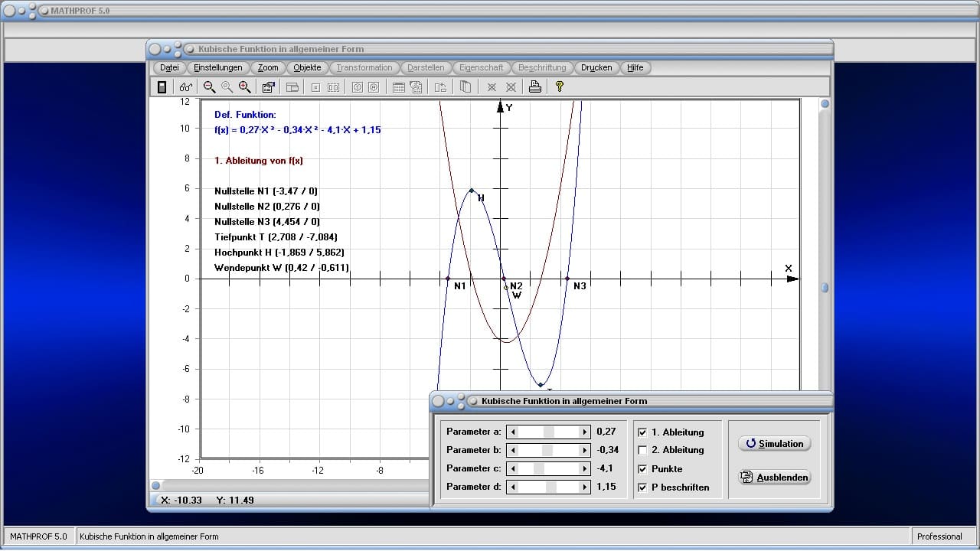Click the printer icon in the toolbar
Screen dimensions: 980x551
(x=535, y=87)
